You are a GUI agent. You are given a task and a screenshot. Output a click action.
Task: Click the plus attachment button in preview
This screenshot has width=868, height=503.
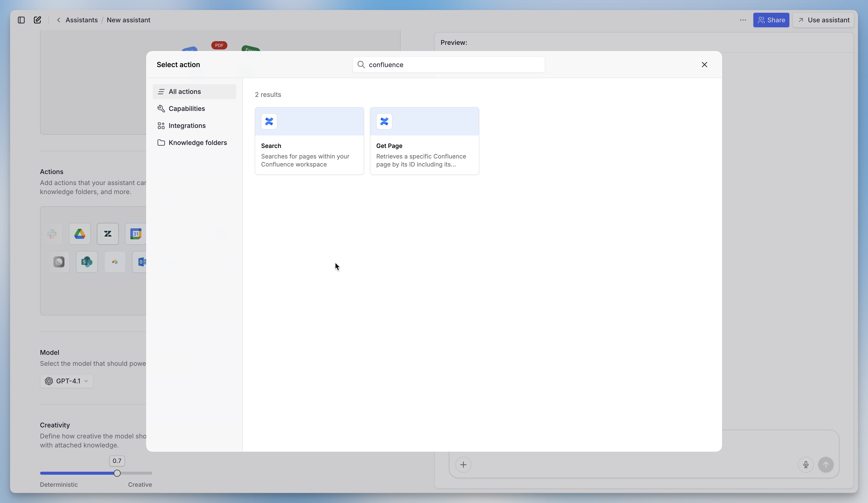pyautogui.click(x=463, y=465)
